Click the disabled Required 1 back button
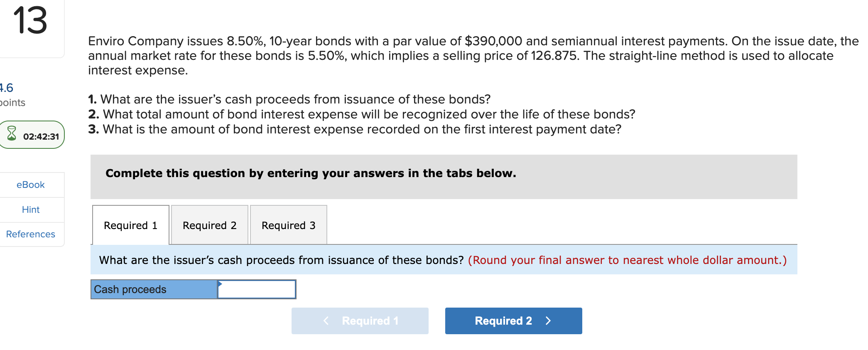Screen dimensions: 868x350 pos(360,320)
